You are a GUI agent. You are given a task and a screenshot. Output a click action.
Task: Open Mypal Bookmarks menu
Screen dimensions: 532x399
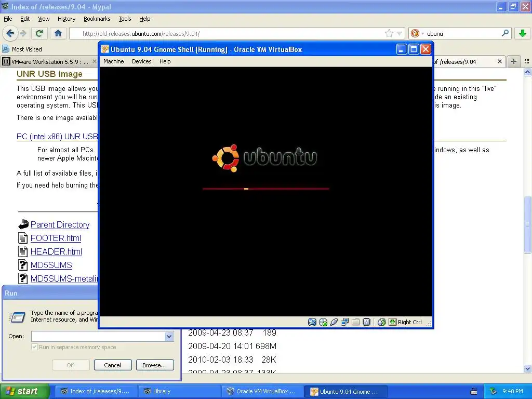coord(97,19)
